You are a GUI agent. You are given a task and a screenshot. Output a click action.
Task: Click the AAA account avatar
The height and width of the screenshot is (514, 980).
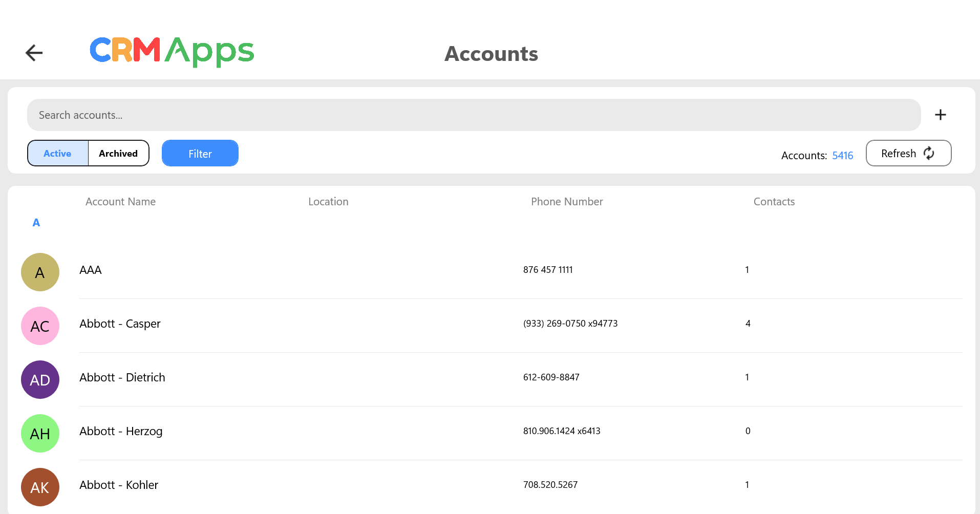[x=40, y=272]
